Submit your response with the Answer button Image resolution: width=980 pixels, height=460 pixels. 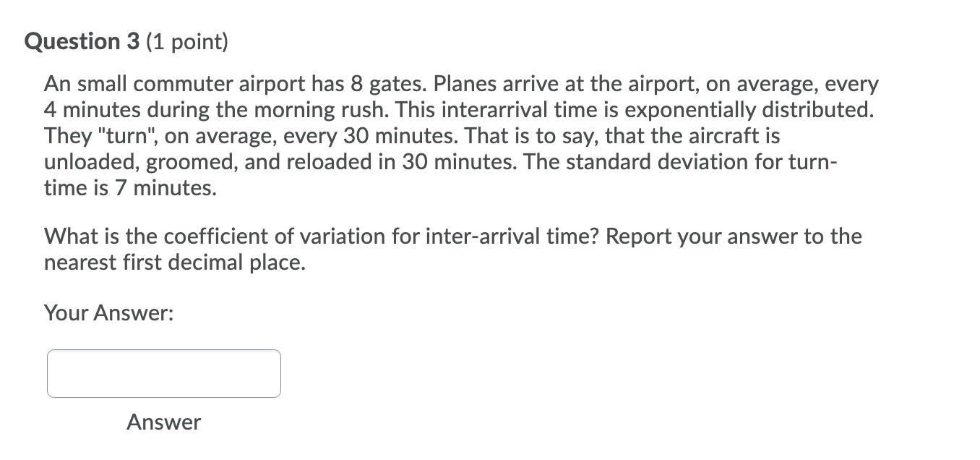(x=163, y=422)
